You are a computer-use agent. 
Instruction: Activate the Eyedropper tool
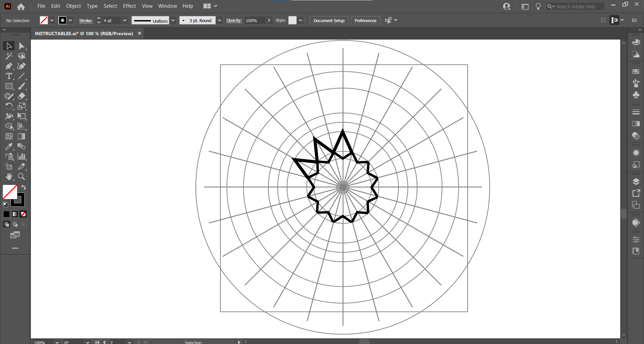click(x=9, y=147)
